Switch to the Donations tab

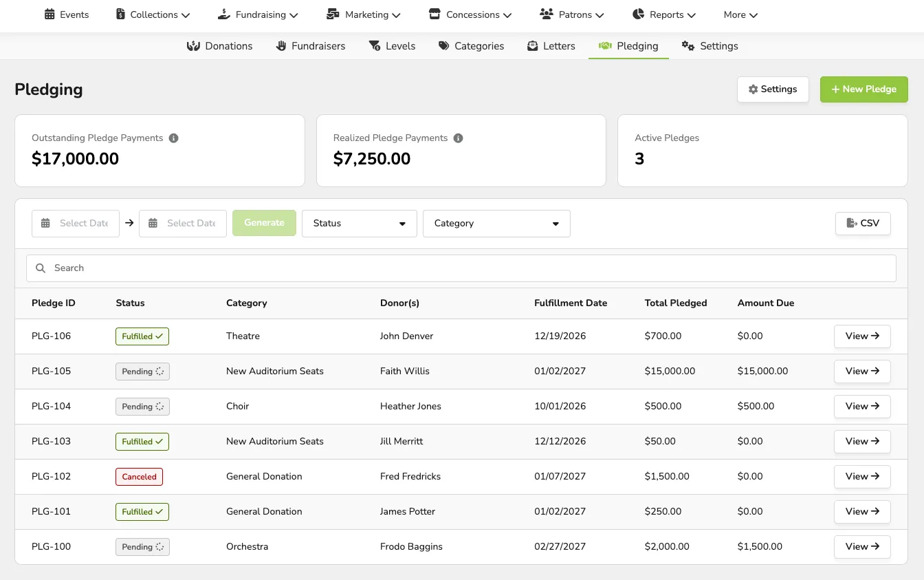point(220,46)
